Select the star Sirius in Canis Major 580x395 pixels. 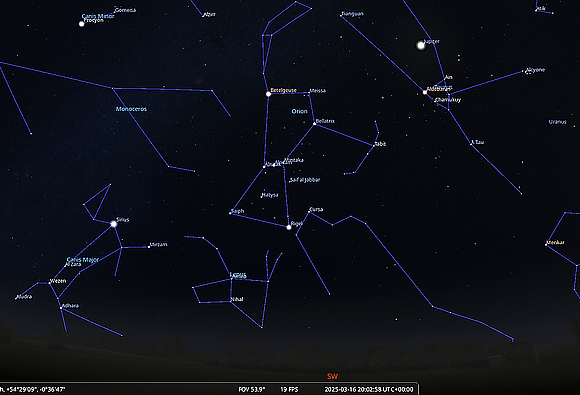114,224
